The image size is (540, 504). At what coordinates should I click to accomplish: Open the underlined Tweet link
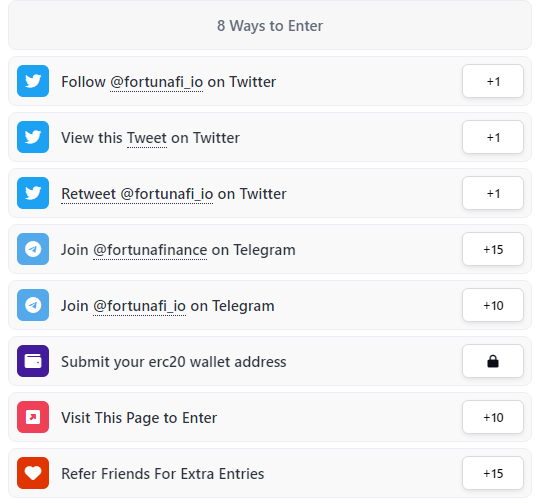click(x=147, y=138)
